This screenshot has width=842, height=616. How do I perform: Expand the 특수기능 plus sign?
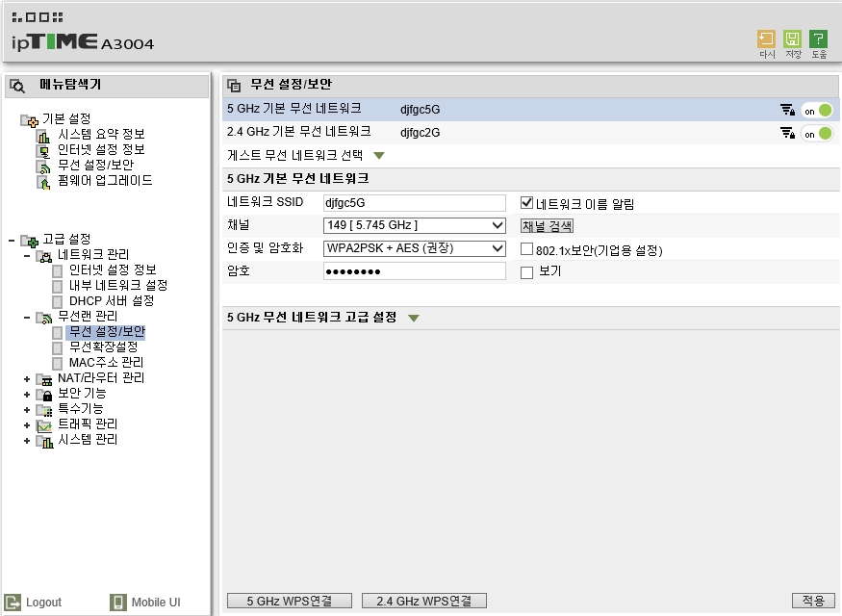click(x=27, y=410)
